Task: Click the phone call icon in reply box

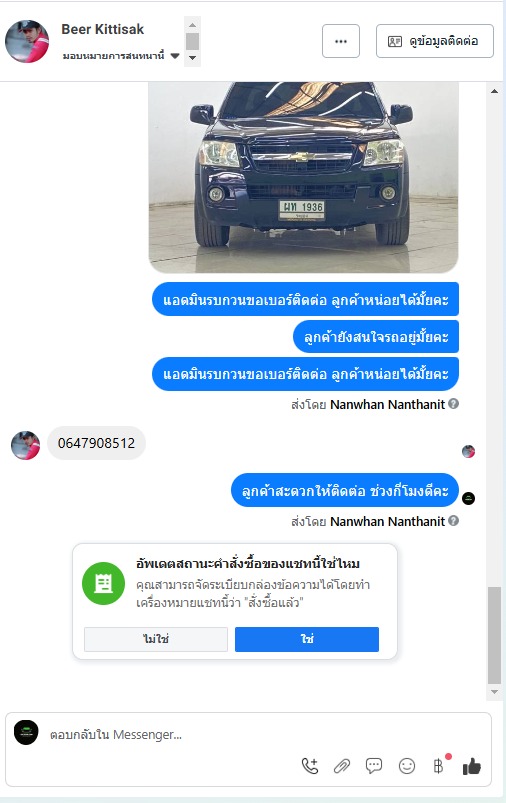Action: [310, 766]
